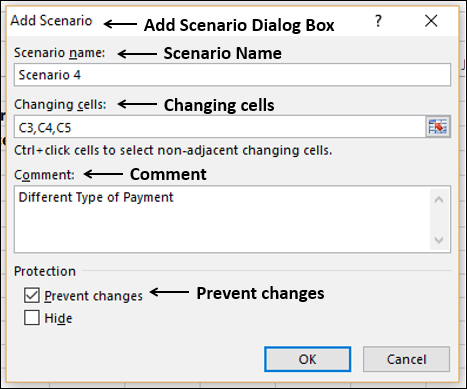Click the 'Hide' checkbox label text
Viewport: 467px width, 389px height.
click(58, 318)
